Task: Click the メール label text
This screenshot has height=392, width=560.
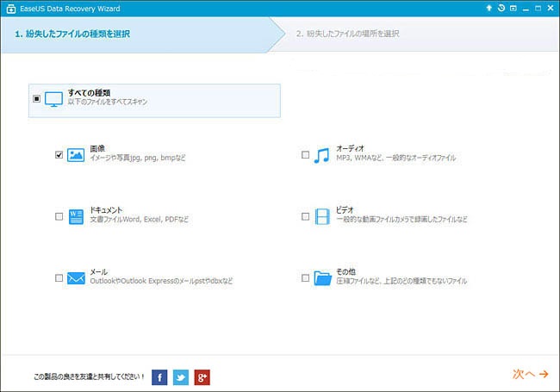Action: point(99,271)
